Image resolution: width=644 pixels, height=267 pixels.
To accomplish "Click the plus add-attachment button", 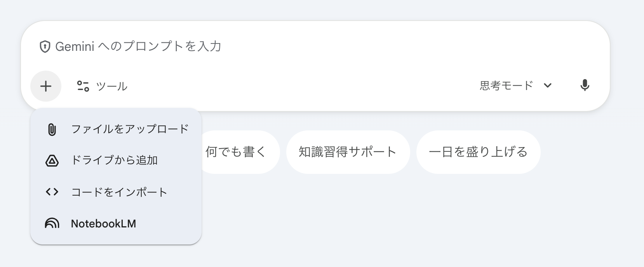I will [x=46, y=86].
